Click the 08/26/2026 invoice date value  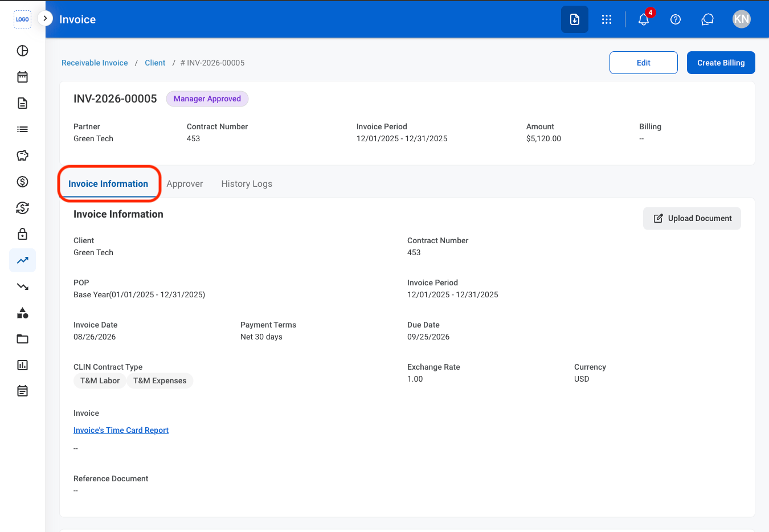pos(95,337)
